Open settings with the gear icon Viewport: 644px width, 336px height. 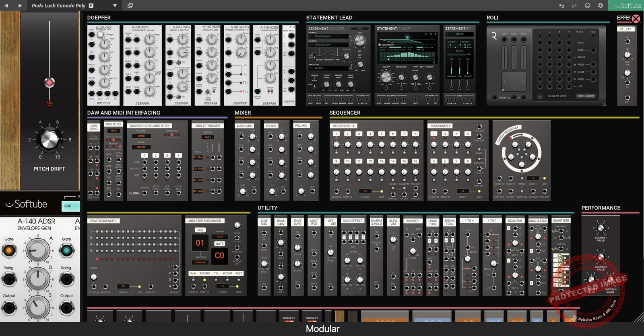pyautogui.click(x=601, y=6)
